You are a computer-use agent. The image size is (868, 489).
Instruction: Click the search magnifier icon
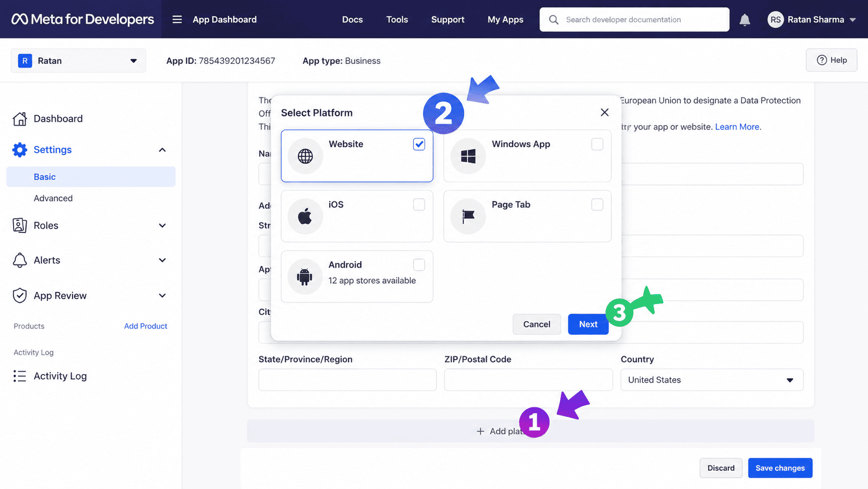click(x=554, y=20)
